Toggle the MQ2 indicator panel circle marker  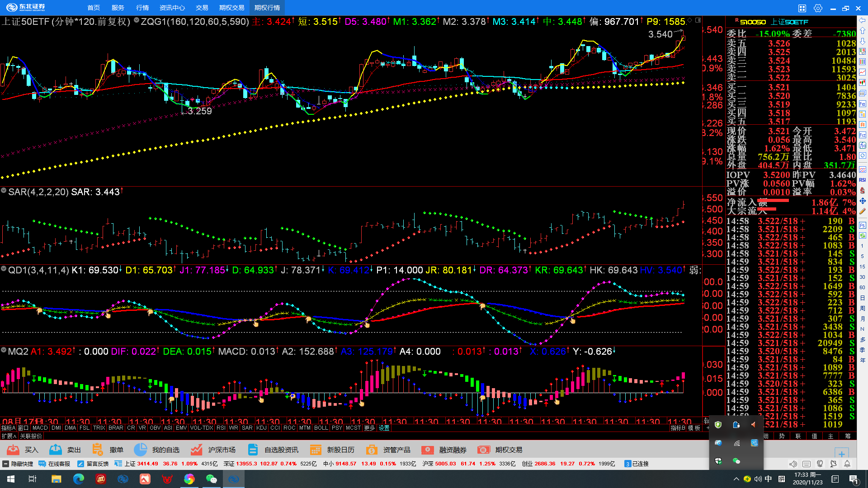point(4,350)
